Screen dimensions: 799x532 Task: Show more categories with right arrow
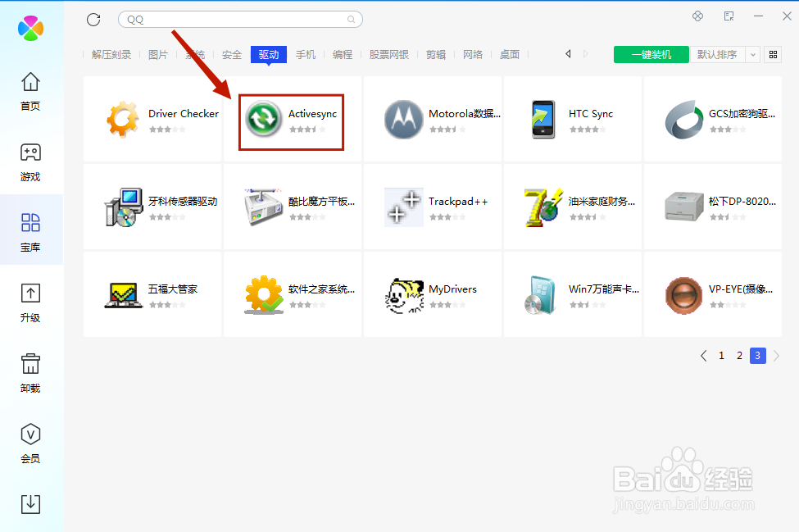585,54
